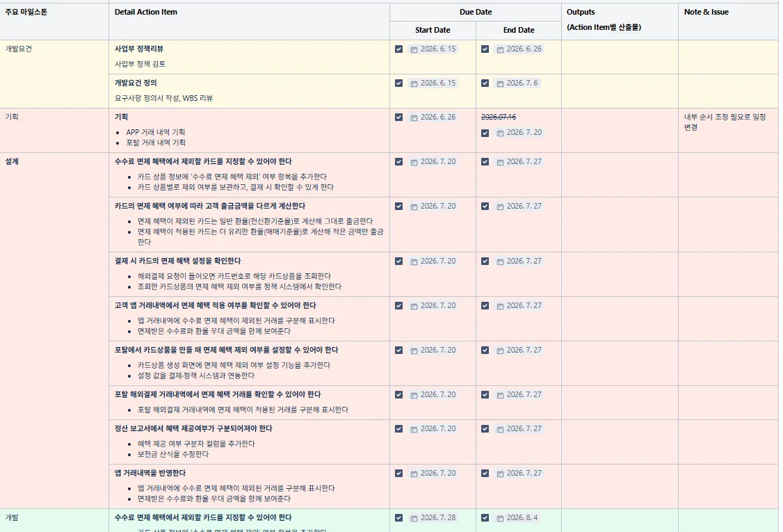Open end date calendar icon in 포탈에서 카드상품을 row
The image size is (783, 532).
(500, 350)
